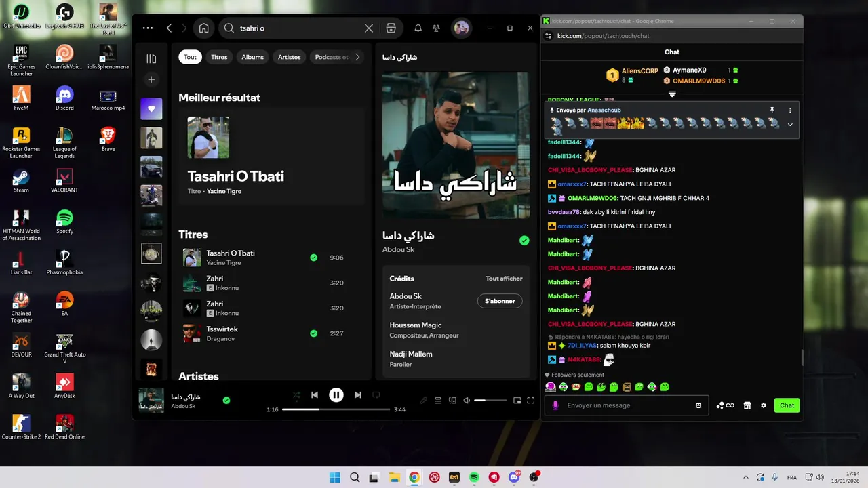Open the Kick shop icon
This screenshot has height=488, width=868.
747,405
